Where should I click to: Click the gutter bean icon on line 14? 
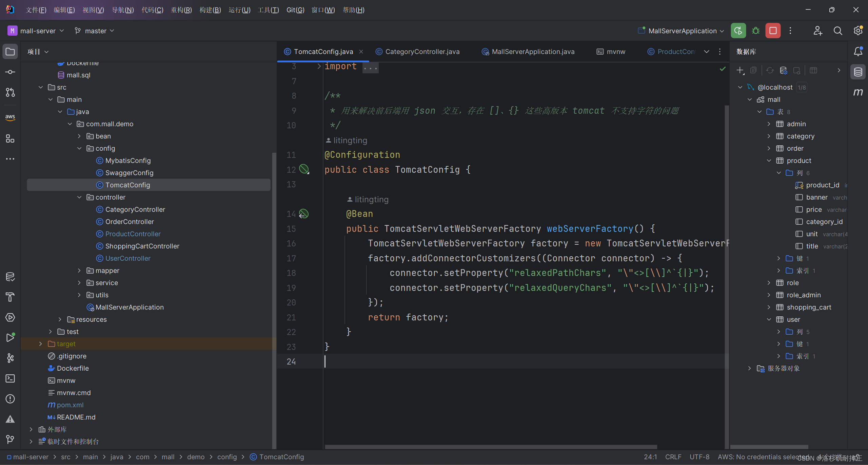pyautogui.click(x=304, y=214)
